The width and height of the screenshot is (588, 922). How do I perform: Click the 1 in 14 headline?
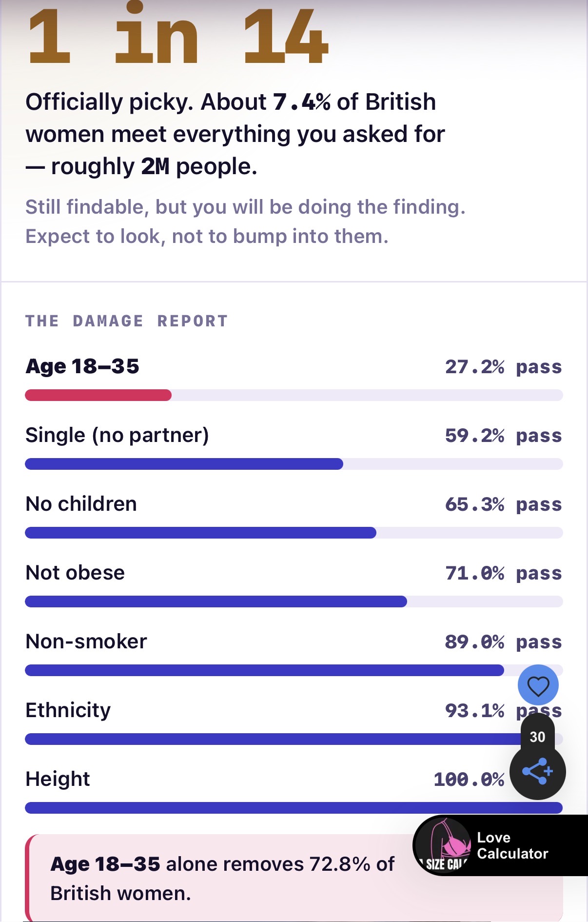(x=178, y=34)
